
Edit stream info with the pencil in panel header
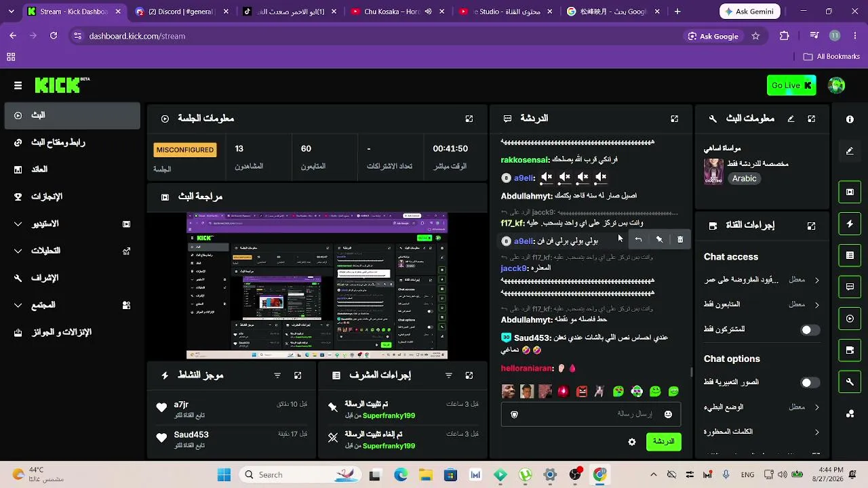tap(791, 119)
